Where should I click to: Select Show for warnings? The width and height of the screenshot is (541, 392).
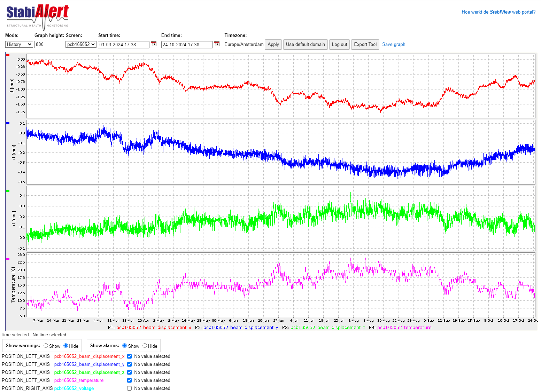tap(46, 346)
